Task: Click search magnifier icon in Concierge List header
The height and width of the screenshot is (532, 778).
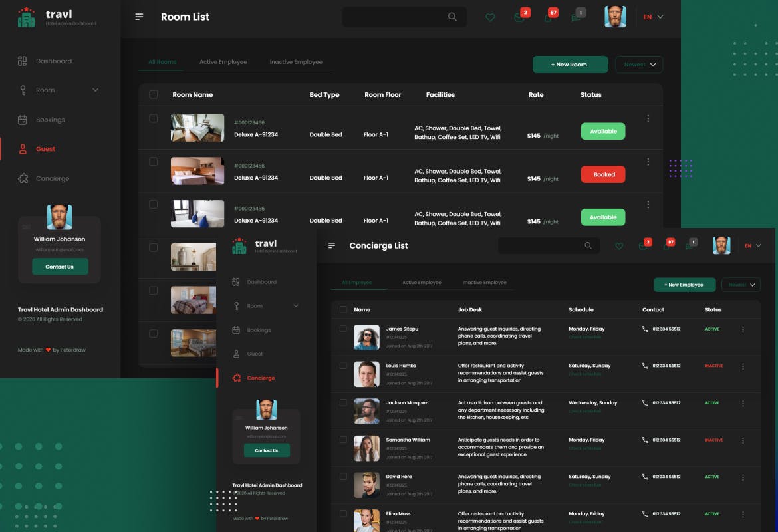Action: tap(588, 245)
